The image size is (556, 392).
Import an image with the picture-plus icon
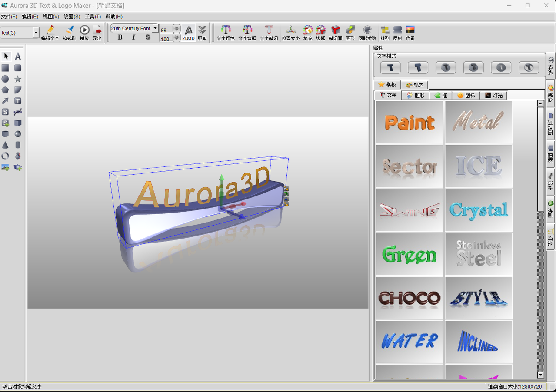5,167
